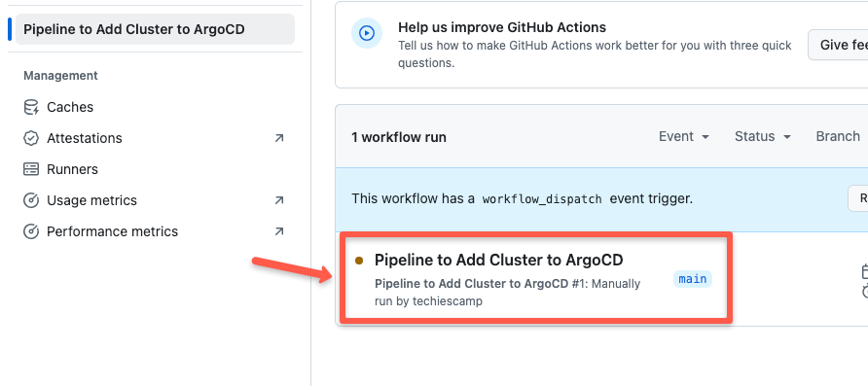
Task: Click the Caches database icon
Action: point(31,107)
